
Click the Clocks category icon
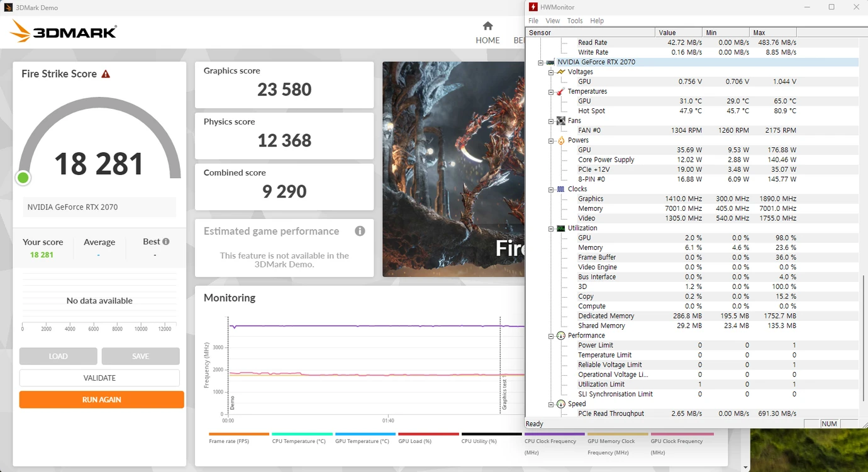[x=560, y=189]
